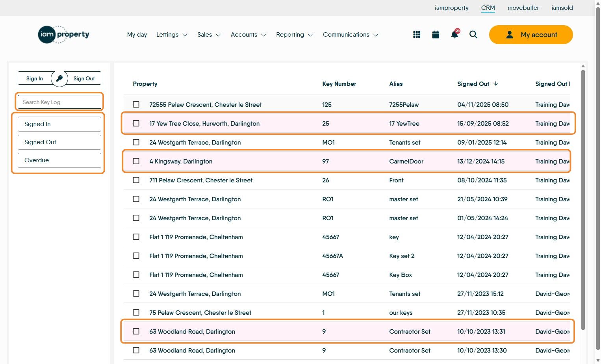The height and width of the screenshot is (364, 601).
Task: Click the Signed Out sort arrow
Action: coord(496,84)
